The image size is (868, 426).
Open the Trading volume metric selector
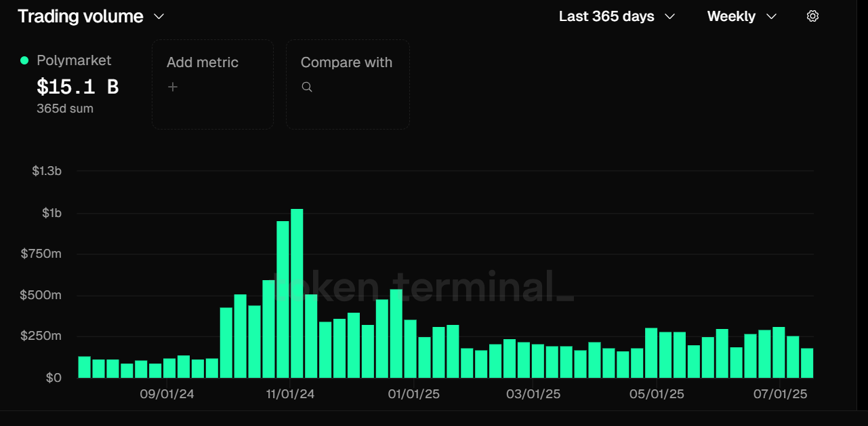pyautogui.click(x=80, y=16)
